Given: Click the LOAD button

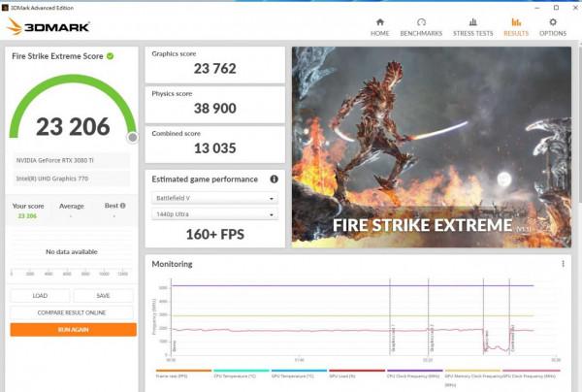Looking at the screenshot, I should coord(40,296).
